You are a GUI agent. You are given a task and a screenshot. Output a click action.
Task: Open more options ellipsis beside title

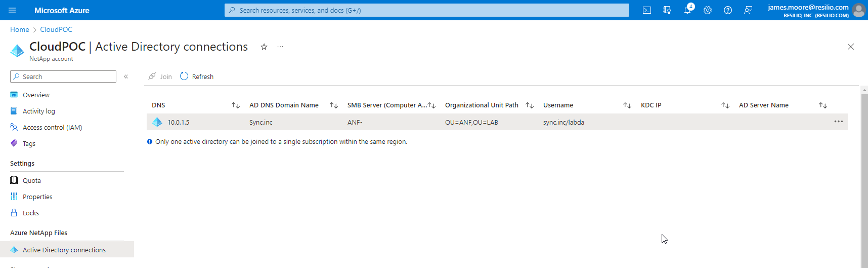tap(280, 47)
